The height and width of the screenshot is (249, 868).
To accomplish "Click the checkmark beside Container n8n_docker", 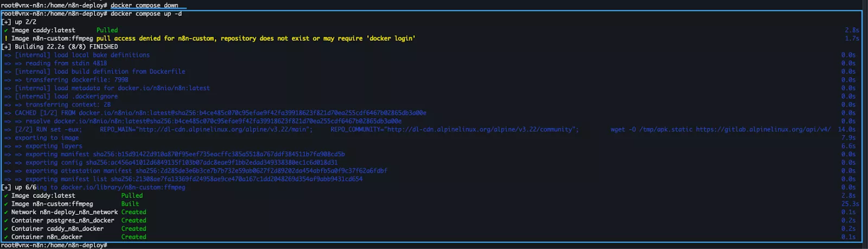I will (6, 237).
